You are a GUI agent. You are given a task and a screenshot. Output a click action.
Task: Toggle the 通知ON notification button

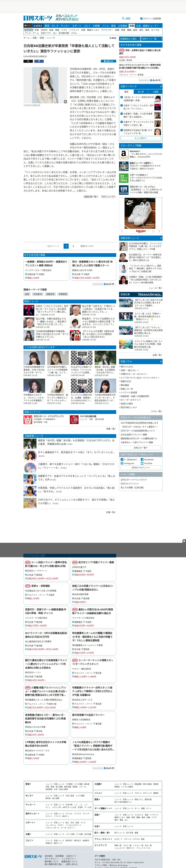pyautogui.click(x=109, y=61)
